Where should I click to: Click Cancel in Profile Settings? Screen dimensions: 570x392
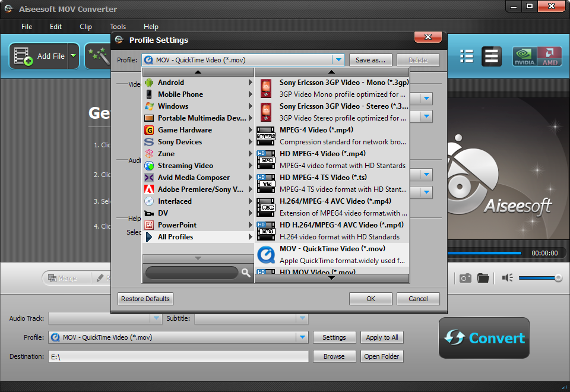click(x=418, y=299)
